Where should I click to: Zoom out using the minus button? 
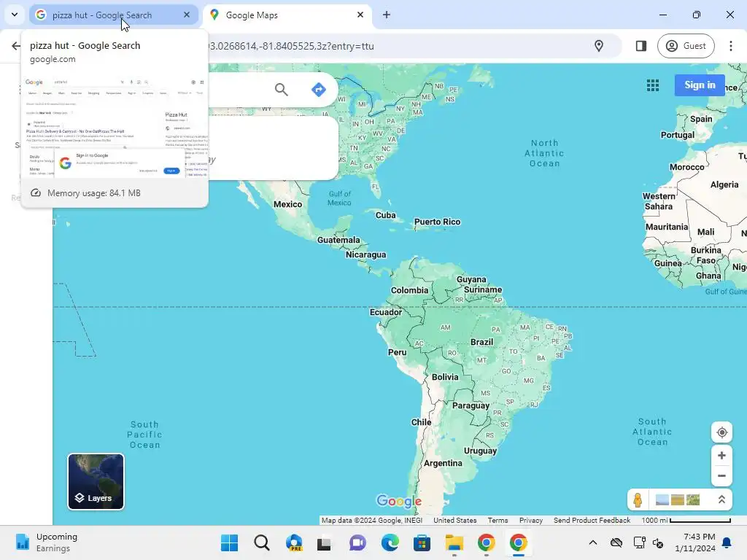pos(721,475)
